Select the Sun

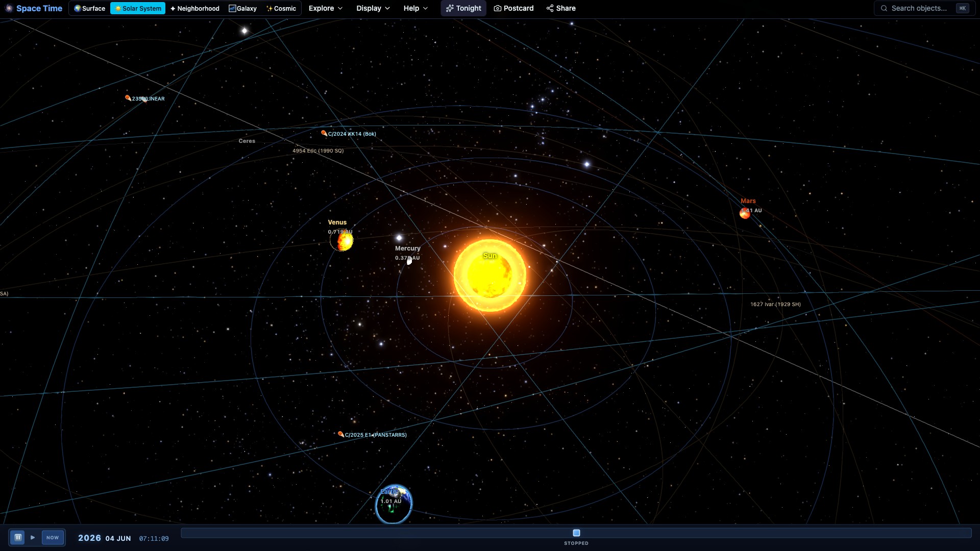point(489,275)
